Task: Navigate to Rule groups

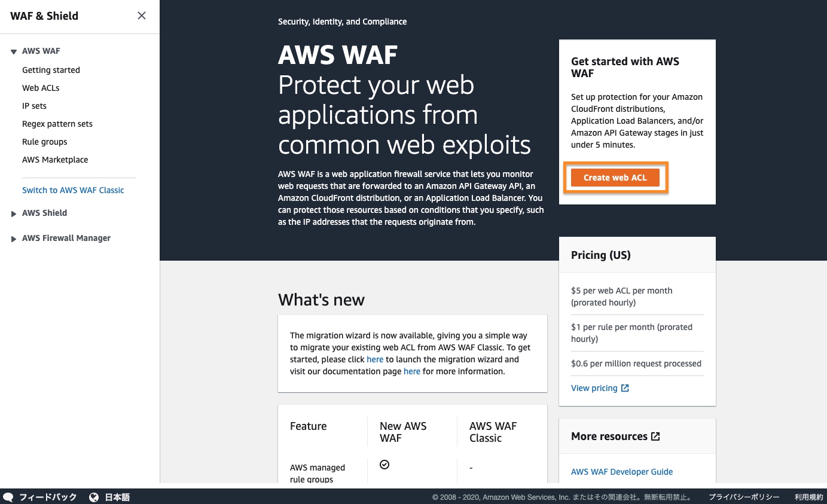Action: click(x=45, y=142)
